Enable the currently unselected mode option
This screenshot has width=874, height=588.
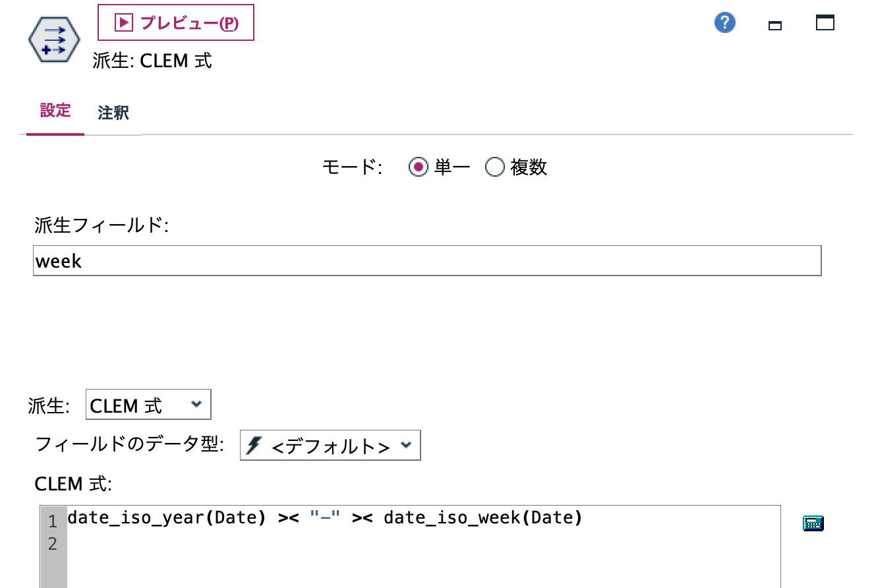pyautogui.click(x=494, y=167)
